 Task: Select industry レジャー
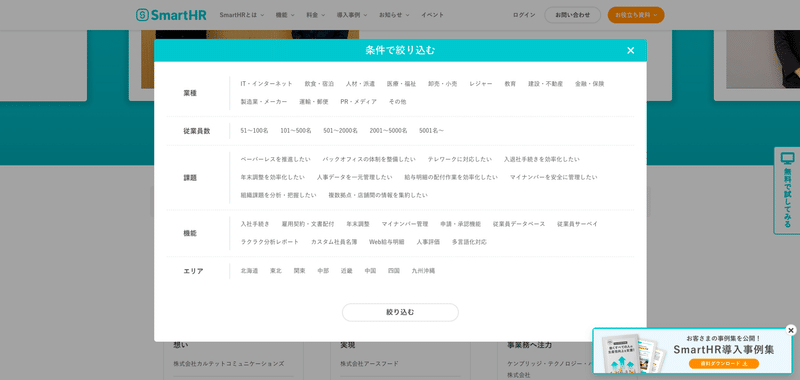coord(481,84)
